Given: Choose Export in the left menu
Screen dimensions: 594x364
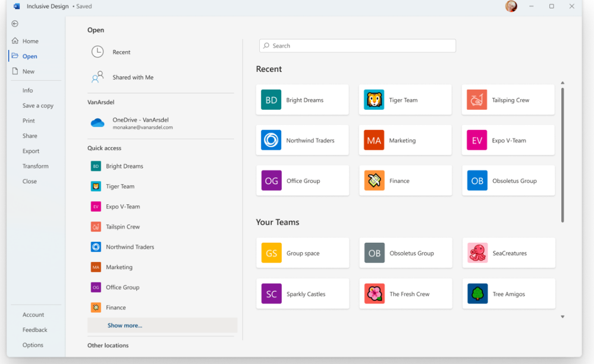Looking at the screenshot, I should click(31, 151).
